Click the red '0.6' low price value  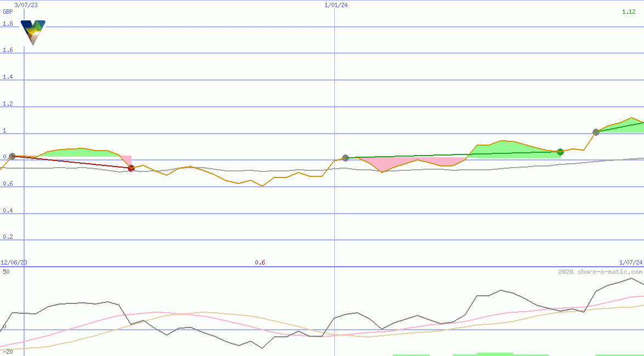coord(260,262)
